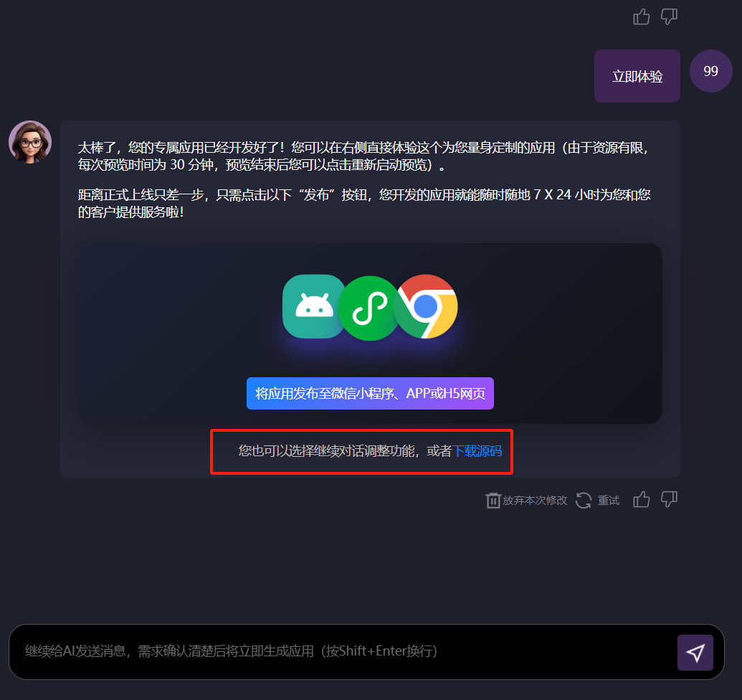Screen dimensions: 742x700
Task: Click the 立即体验 message bubble
Action: coord(637,76)
